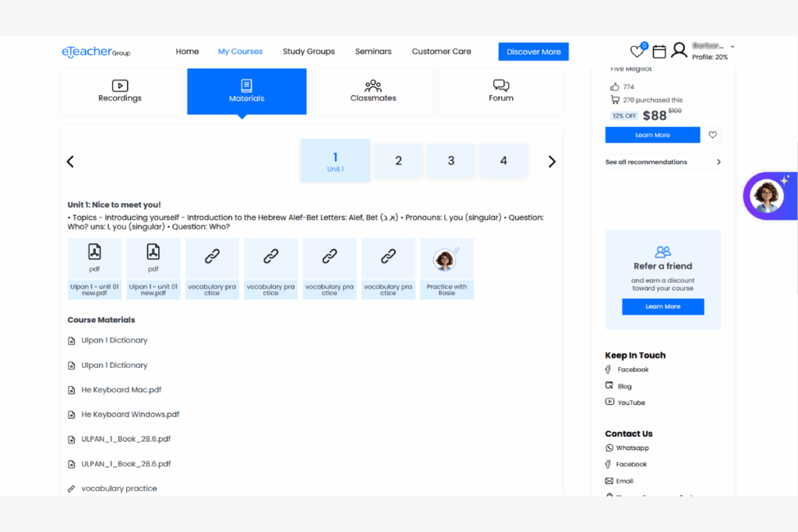
Task: Open See all recommendations
Action: click(662, 162)
